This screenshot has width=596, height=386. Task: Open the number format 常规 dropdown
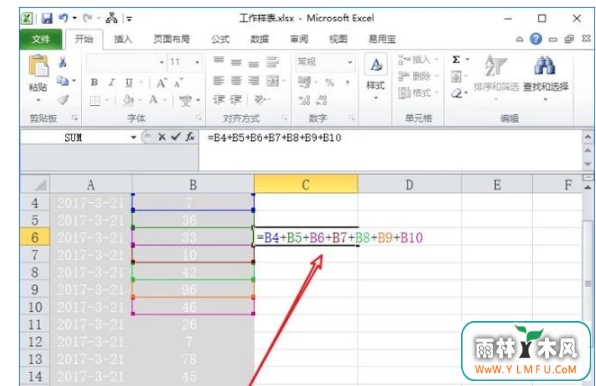click(350, 62)
